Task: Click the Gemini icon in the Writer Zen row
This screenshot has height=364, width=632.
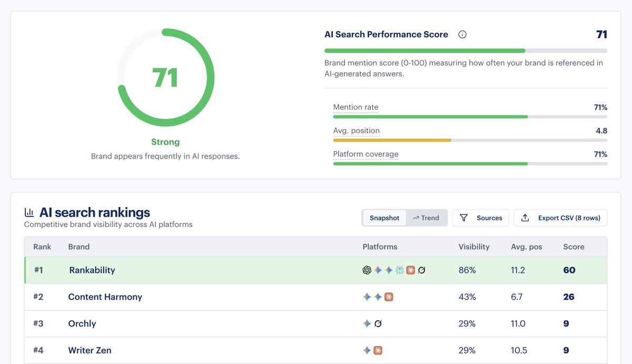Action: click(367, 350)
